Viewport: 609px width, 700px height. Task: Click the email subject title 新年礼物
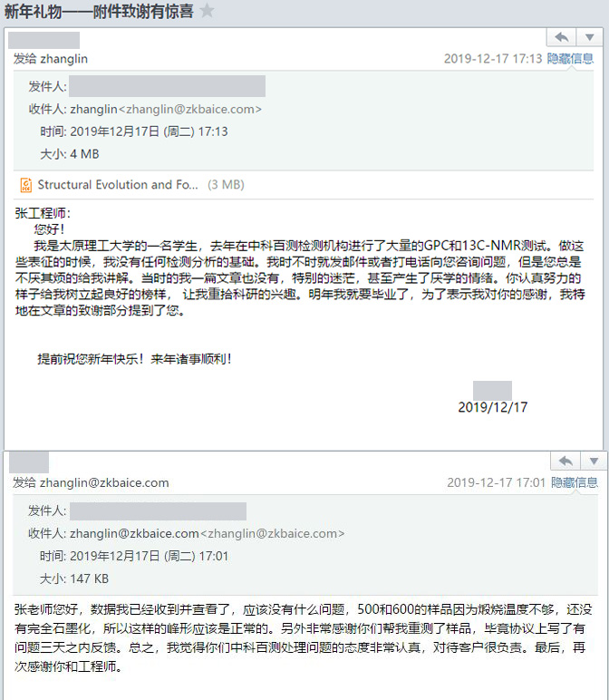click(x=99, y=11)
